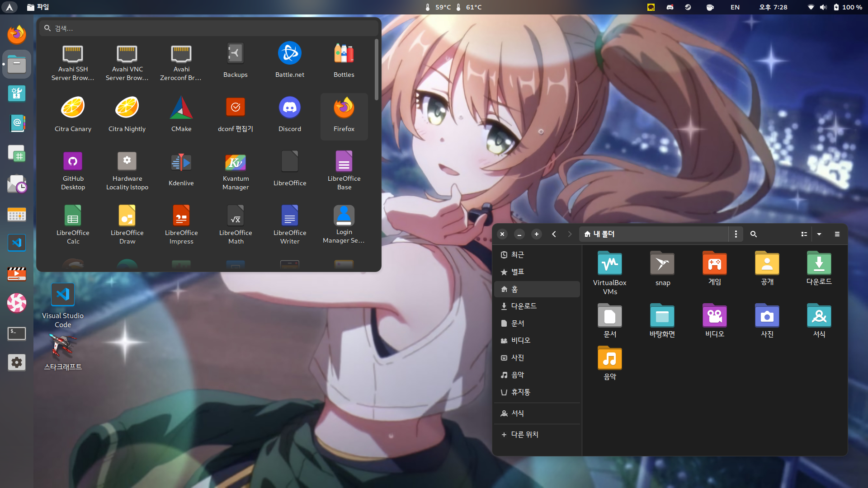Launch Firefox from app grid
The image size is (868, 488).
coord(344,116)
